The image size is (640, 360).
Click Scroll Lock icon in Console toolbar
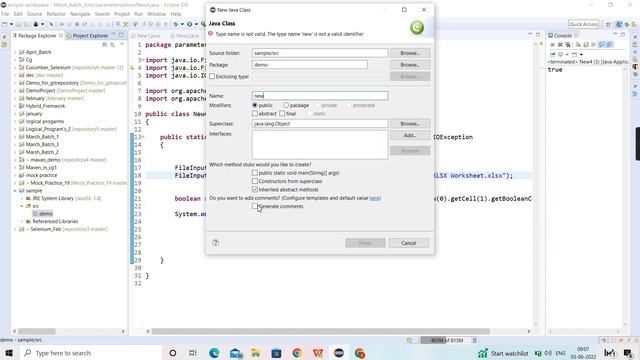pyautogui.click(x=586, y=44)
